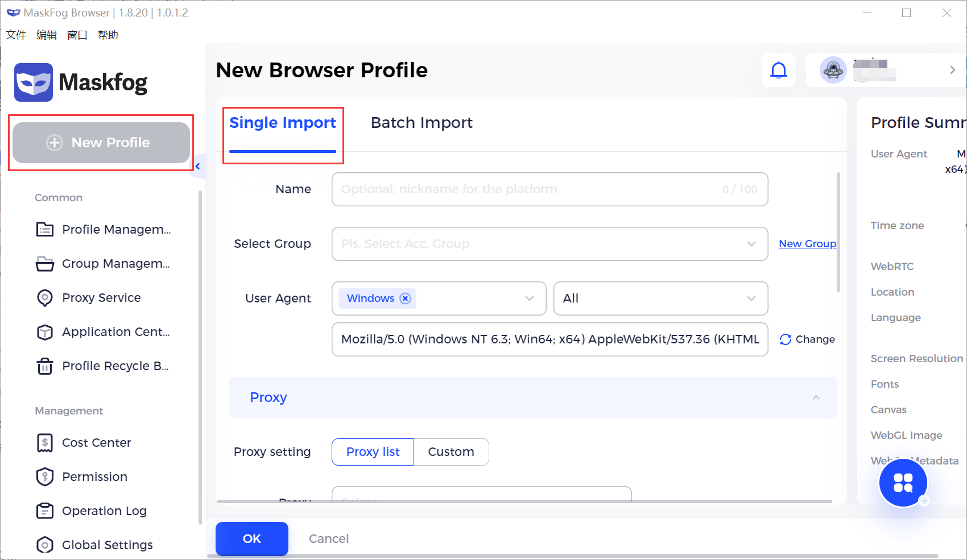Click the plus icon in New Profile
Screen dimensions: 967x560
(x=55, y=143)
